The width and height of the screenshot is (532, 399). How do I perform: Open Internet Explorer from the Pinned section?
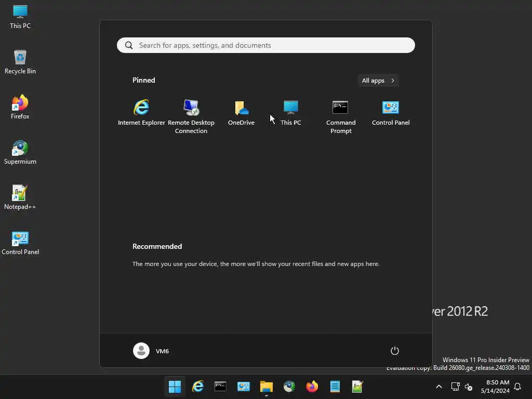[x=141, y=113]
